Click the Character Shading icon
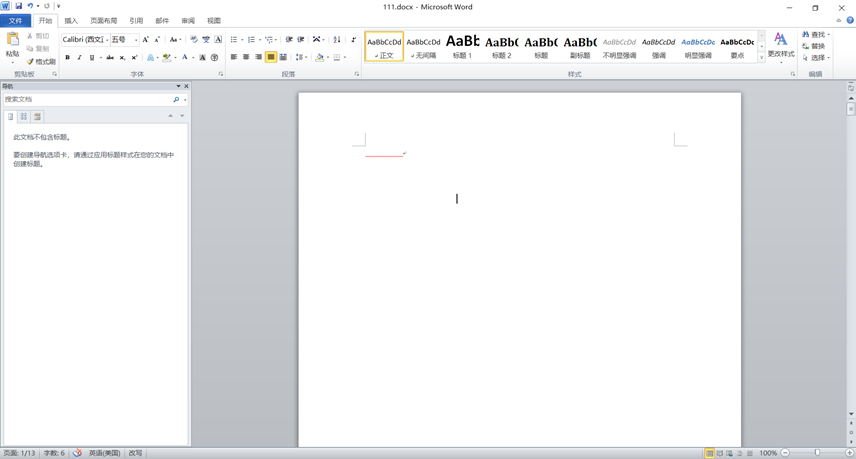The width and height of the screenshot is (856, 459). [x=203, y=57]
